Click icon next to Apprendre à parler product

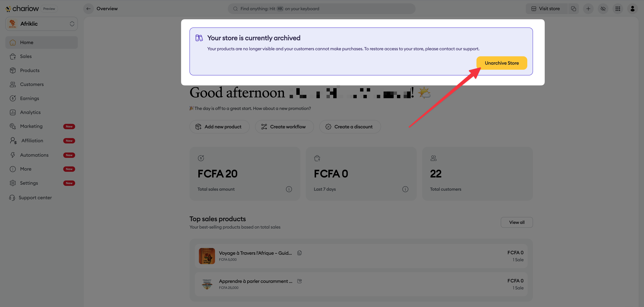[299, 281]
